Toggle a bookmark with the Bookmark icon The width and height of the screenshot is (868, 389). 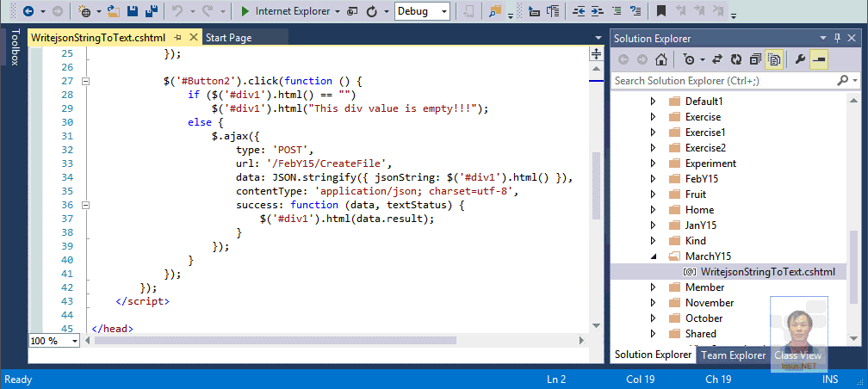(661, 11)
